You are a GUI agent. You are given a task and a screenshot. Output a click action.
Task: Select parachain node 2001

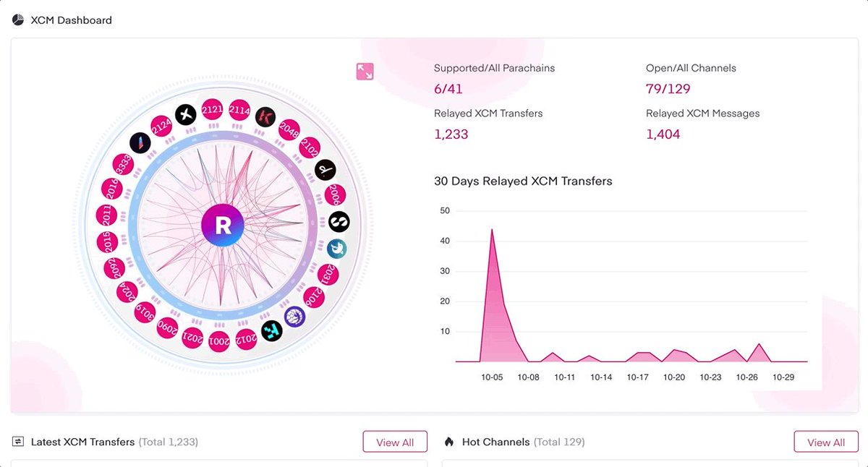coord(219,340)
